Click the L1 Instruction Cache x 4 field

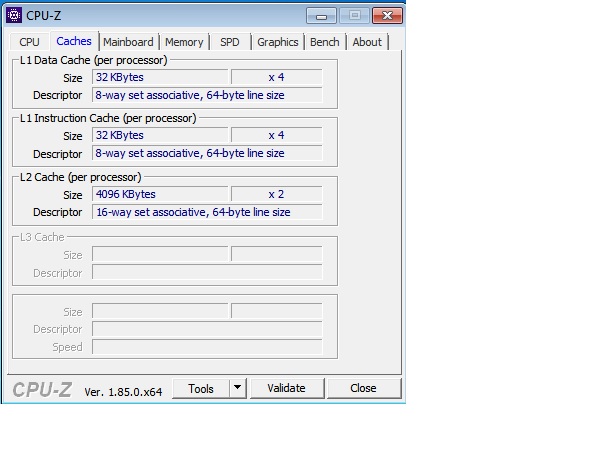tap(276, 135)
